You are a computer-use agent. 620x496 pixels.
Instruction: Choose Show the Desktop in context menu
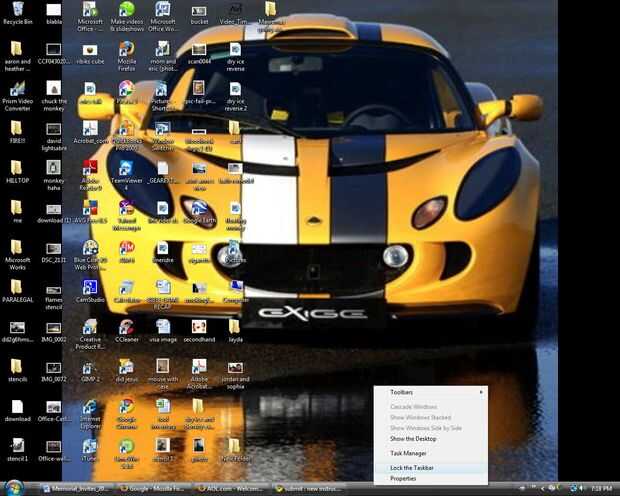click(413, 439)
